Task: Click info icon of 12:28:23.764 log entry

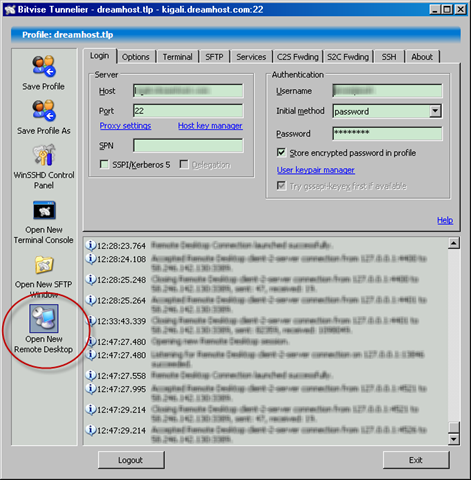Action: pyautogui.click(x=90, y=245)
